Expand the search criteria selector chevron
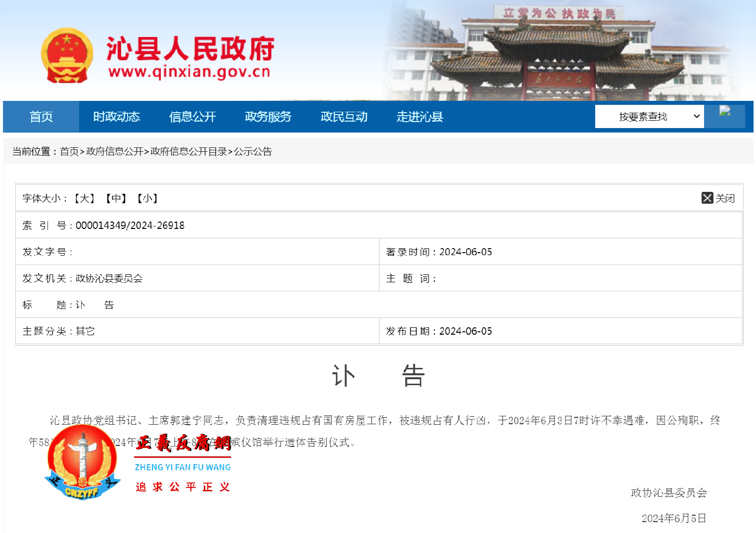The height and width of the screenshot is (533, 756). (x=697, y=116)
